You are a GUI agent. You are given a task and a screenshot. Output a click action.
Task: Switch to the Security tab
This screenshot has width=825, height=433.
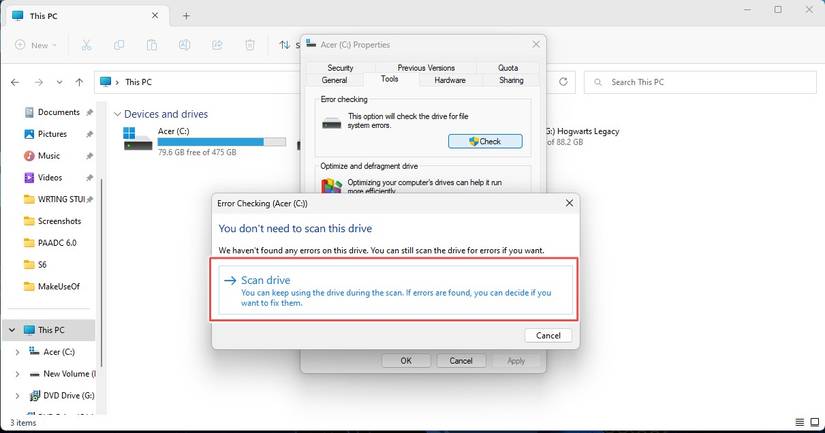click(x=340, y=68)
